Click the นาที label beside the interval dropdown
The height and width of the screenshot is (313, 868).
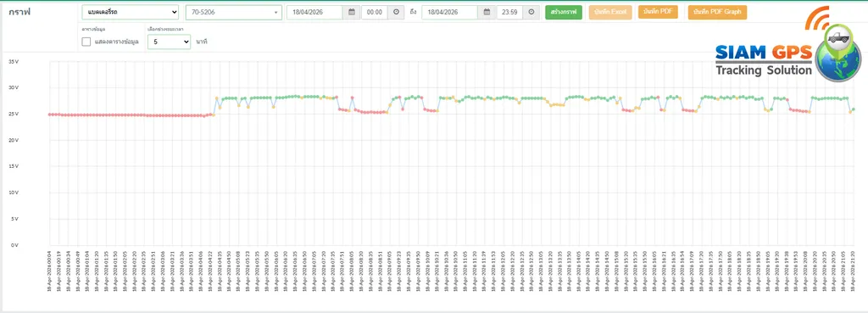point(202,42)
